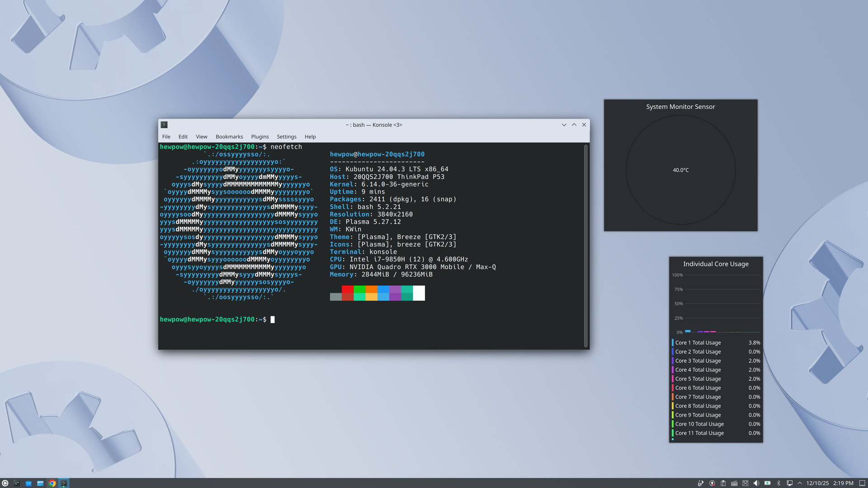Launch the Discover software store
This screenshot has height=488, width=868.
tap(28, 483)
